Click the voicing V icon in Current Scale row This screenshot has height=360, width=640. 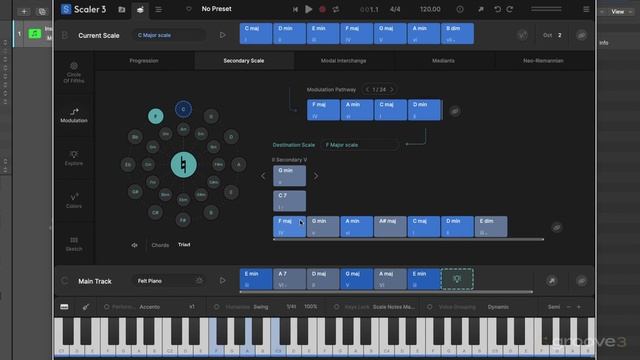point(522,35)
